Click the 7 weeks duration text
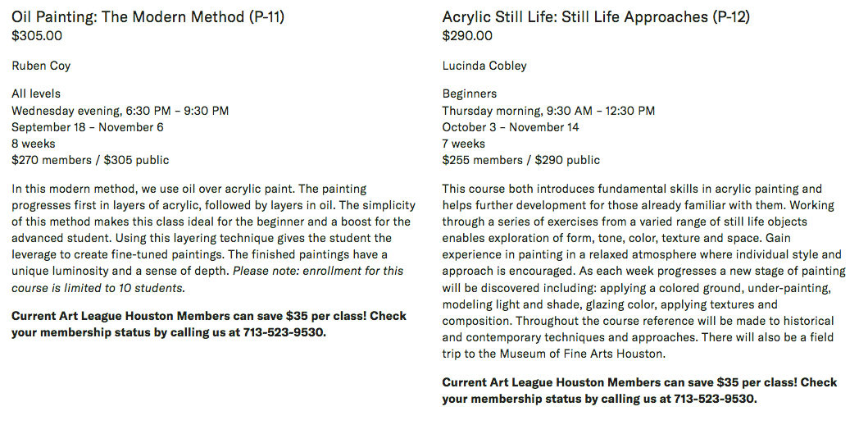 click(463, 144)
